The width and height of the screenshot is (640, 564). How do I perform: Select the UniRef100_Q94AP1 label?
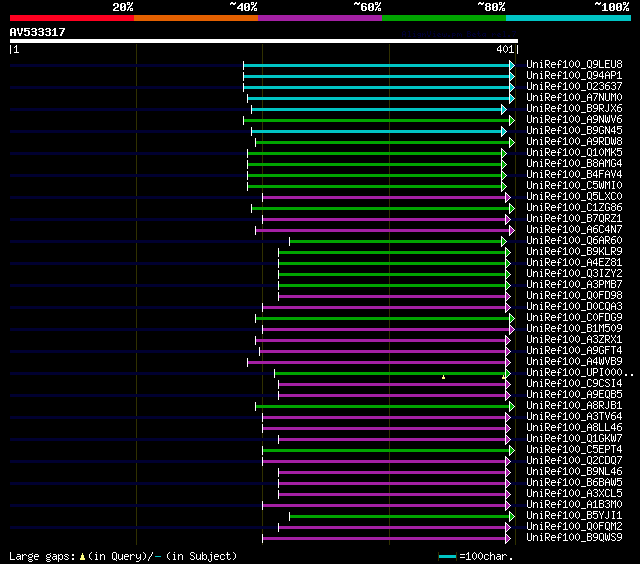click(x=574, y=75)
